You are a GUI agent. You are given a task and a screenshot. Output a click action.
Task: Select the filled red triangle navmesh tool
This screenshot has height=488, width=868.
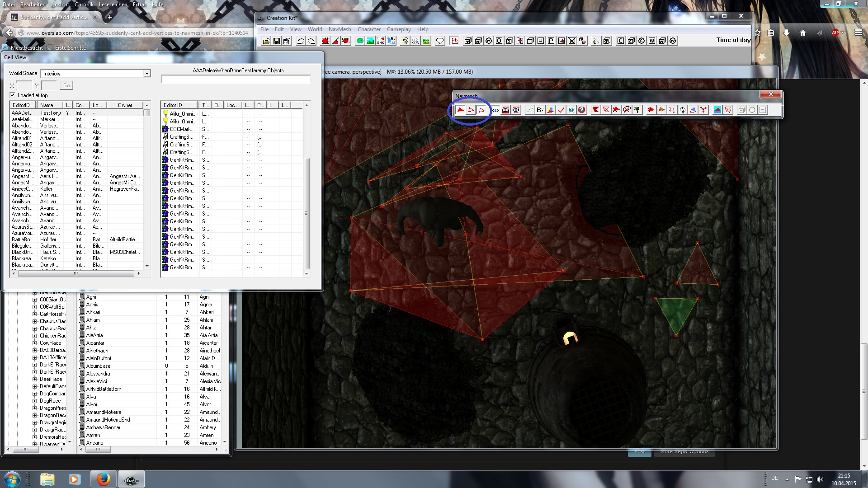(460, 110)
